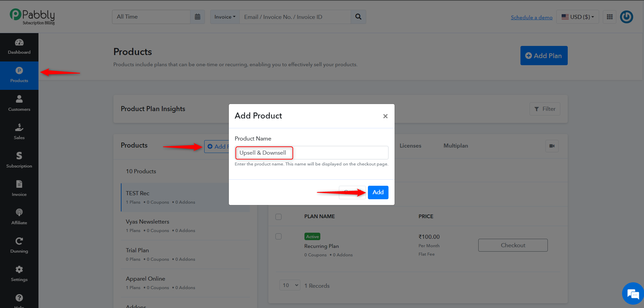Viewport: 644px width, 308px height.
Task: Open the records per page dropdown
Action: tap(290, 285)
